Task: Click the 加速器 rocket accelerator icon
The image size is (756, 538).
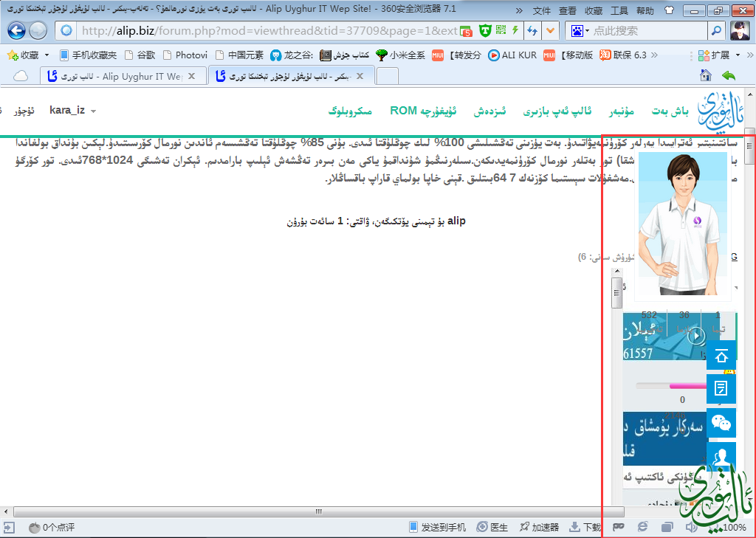Action: [539, 527]
